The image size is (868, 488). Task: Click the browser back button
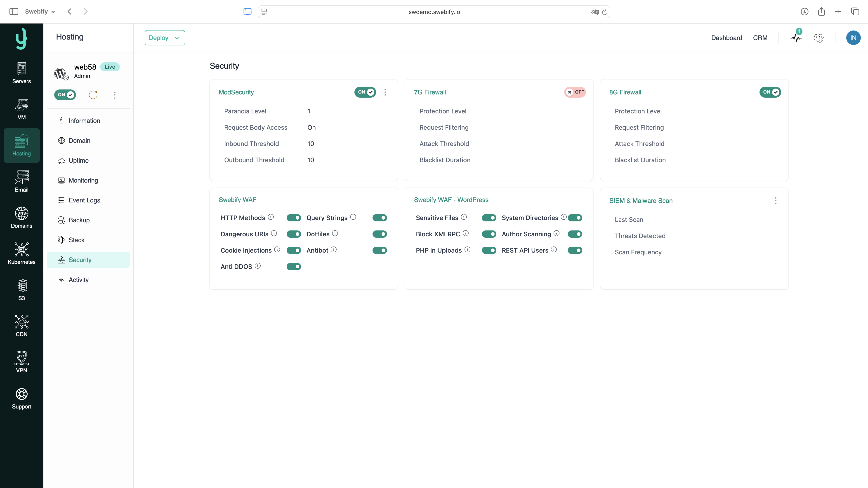(69, 12)
